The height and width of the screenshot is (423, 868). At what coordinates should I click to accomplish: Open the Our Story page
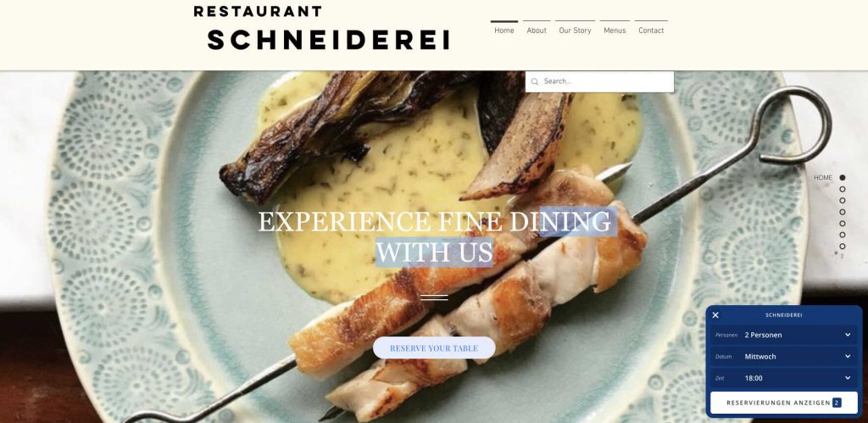tap(576, 30)
